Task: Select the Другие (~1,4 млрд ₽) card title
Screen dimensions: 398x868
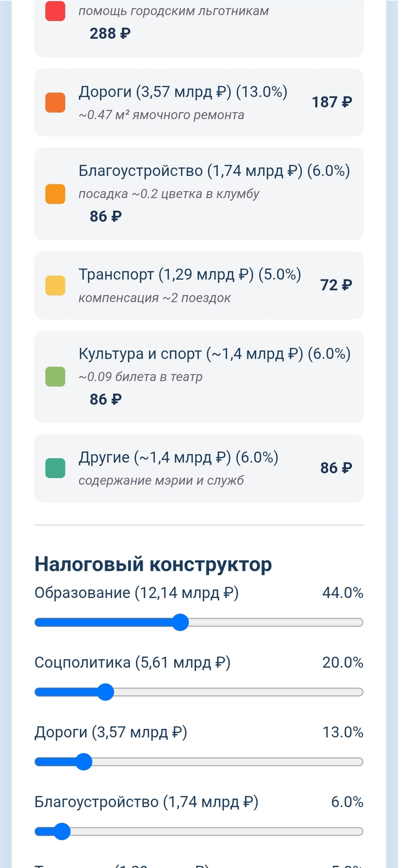Action: pyautogui.click(x=178, y=457)
